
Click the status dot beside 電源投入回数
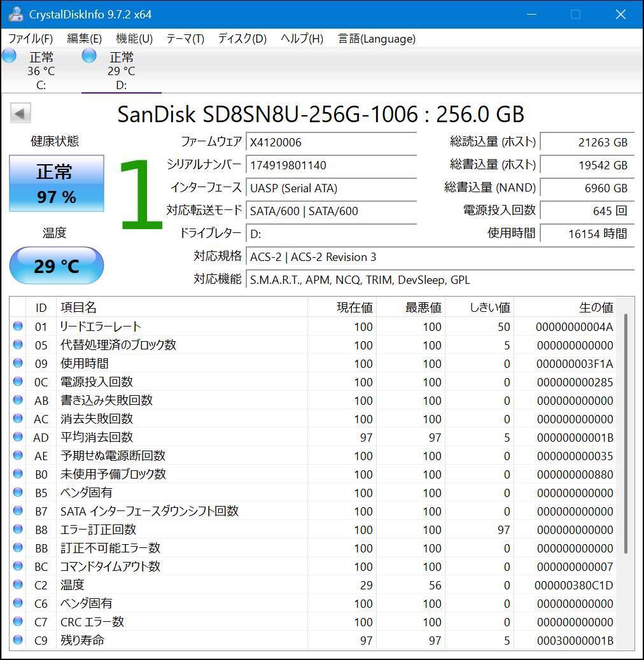pyautogui.click(x=18, y=382)
